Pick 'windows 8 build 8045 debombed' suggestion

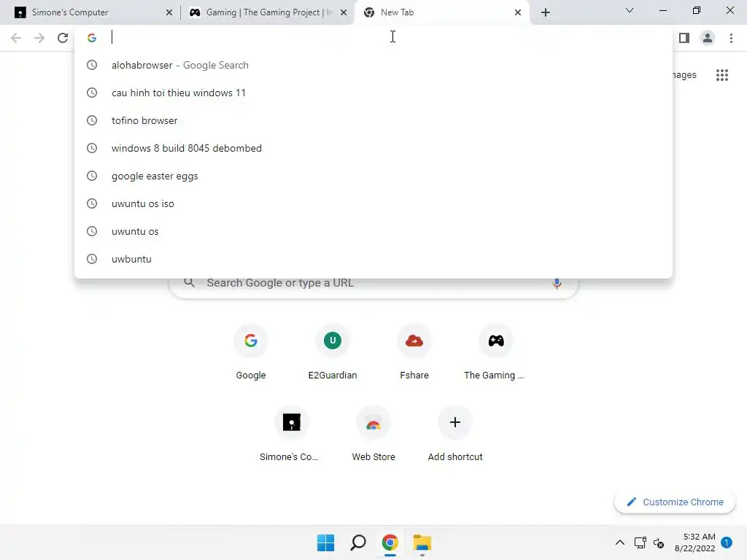(x=373, y=148)
